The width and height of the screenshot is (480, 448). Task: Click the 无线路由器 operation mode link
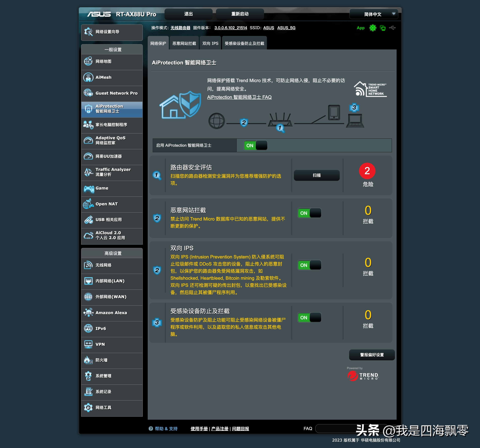[180, 28]
